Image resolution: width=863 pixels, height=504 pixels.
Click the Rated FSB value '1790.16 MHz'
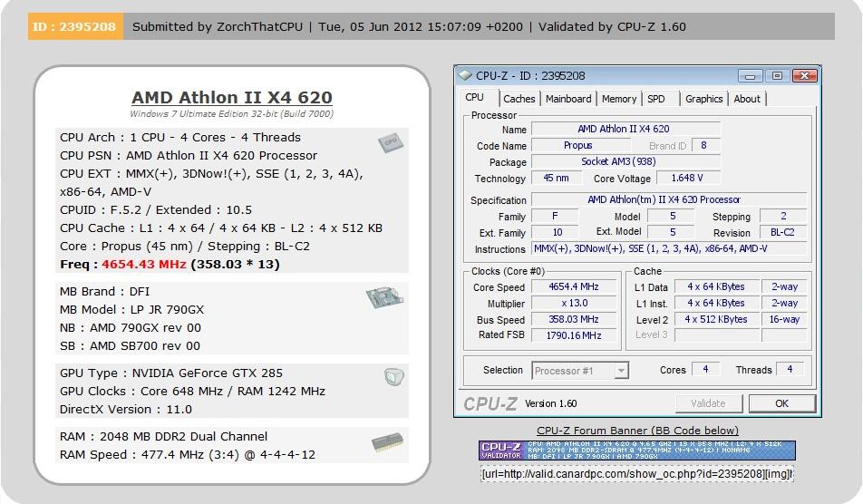click(574, 335)
